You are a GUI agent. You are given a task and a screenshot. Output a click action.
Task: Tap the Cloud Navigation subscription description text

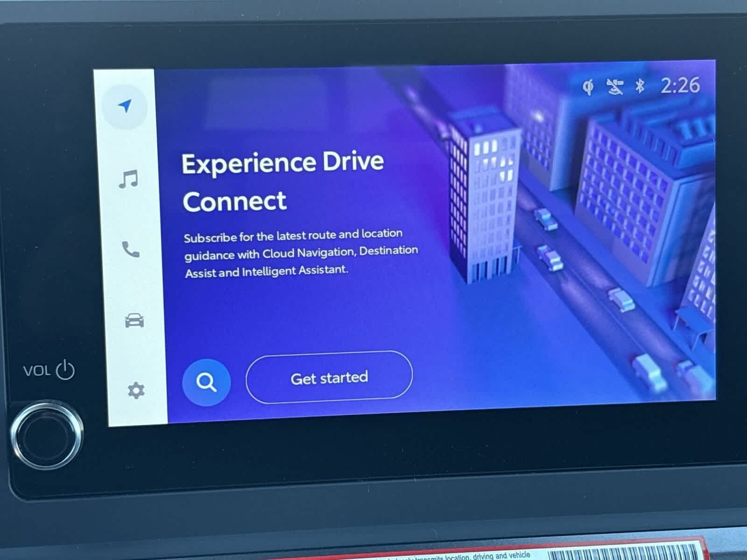coord(301,252)
